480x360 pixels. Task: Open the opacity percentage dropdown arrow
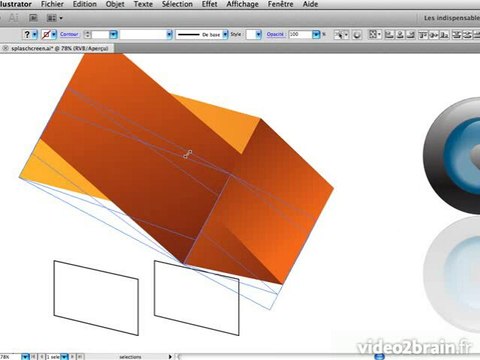click(x=316, y=34)
